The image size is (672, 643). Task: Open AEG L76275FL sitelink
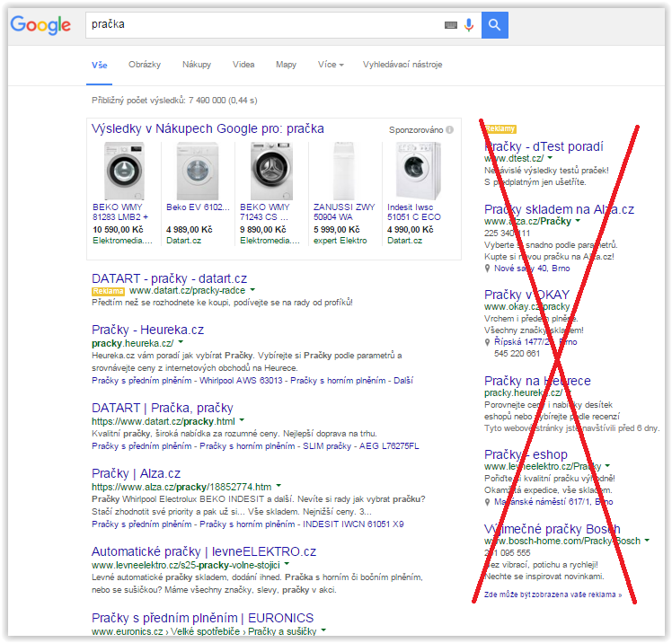tap(389, 446)
